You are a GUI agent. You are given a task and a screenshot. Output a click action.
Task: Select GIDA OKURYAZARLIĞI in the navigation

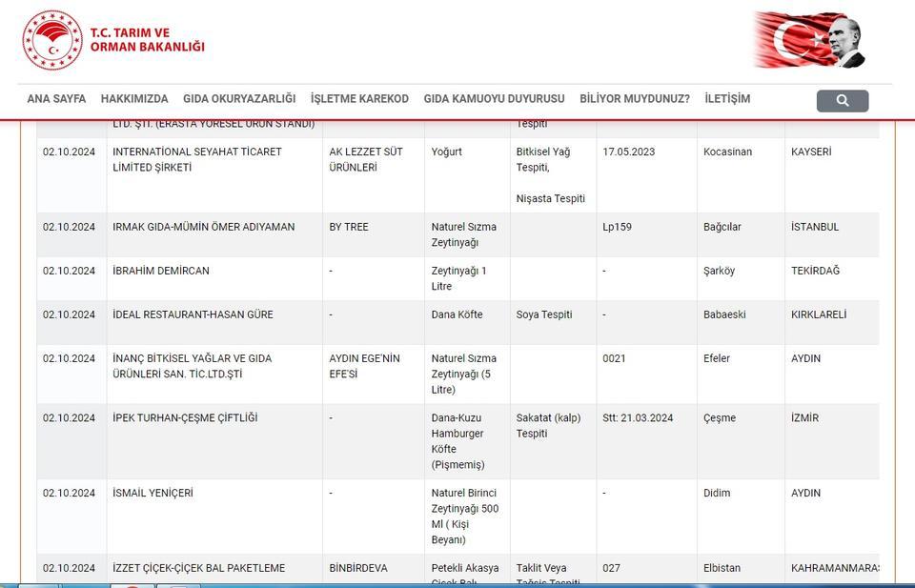coord(239,98)
